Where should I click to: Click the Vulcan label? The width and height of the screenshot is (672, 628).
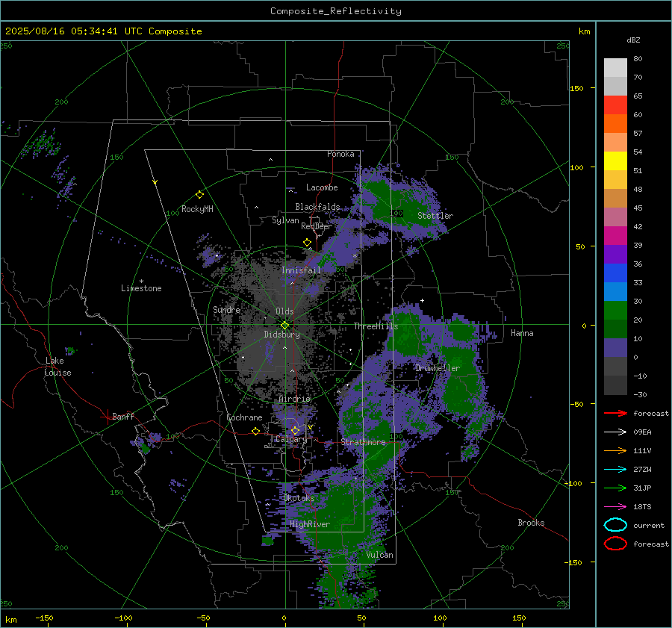coord(380,555)
